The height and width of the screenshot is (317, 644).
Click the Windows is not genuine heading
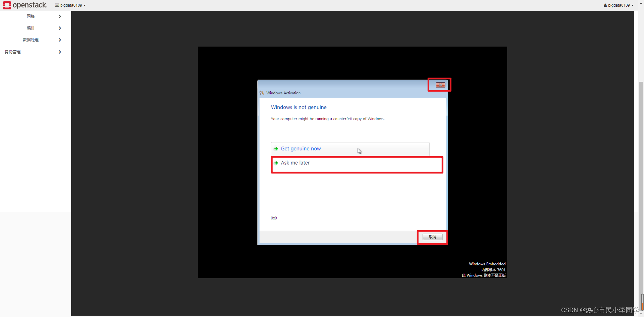(299, 107)
